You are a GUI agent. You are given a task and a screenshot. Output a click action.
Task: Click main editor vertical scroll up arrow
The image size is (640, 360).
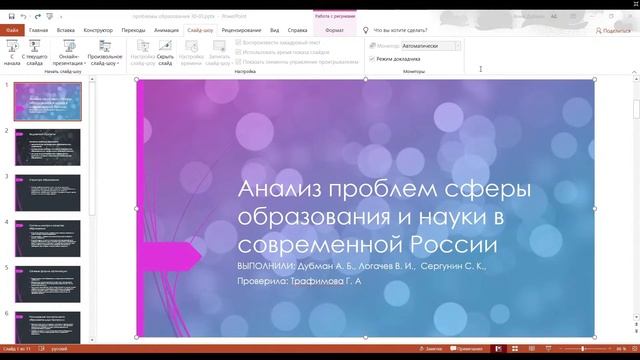tap(636, 79)
